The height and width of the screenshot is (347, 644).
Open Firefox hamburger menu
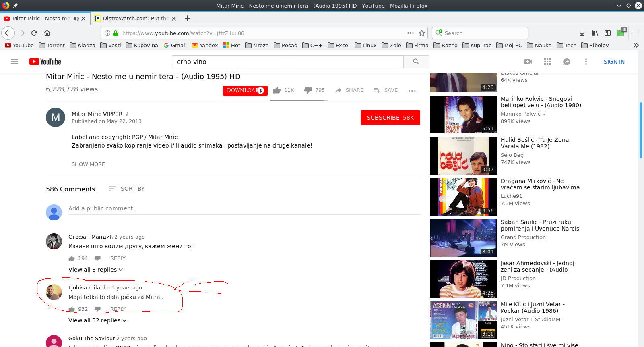point(636,33)
